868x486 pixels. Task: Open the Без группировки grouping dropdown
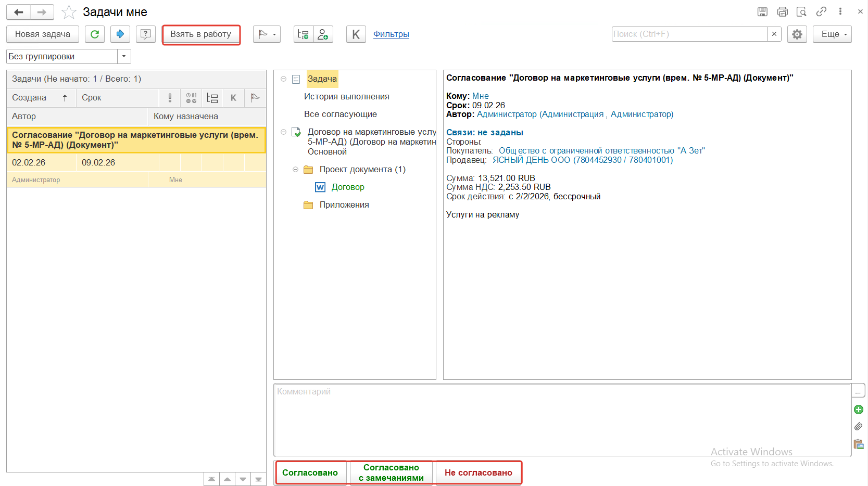click(x=124, y=56)
